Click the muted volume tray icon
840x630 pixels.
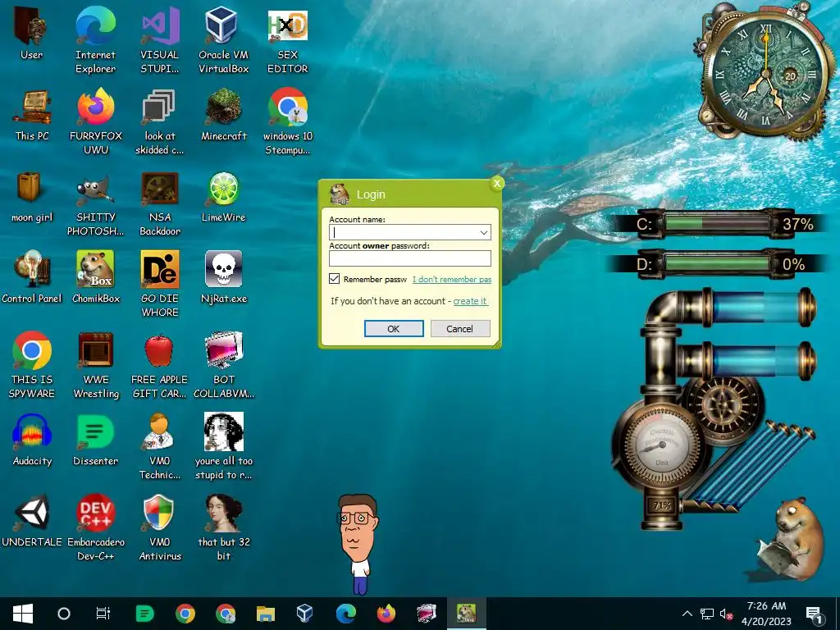click(727, 614)
